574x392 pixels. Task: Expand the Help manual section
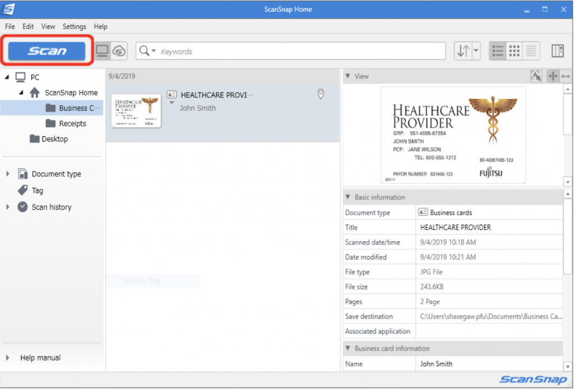(7, 358)
